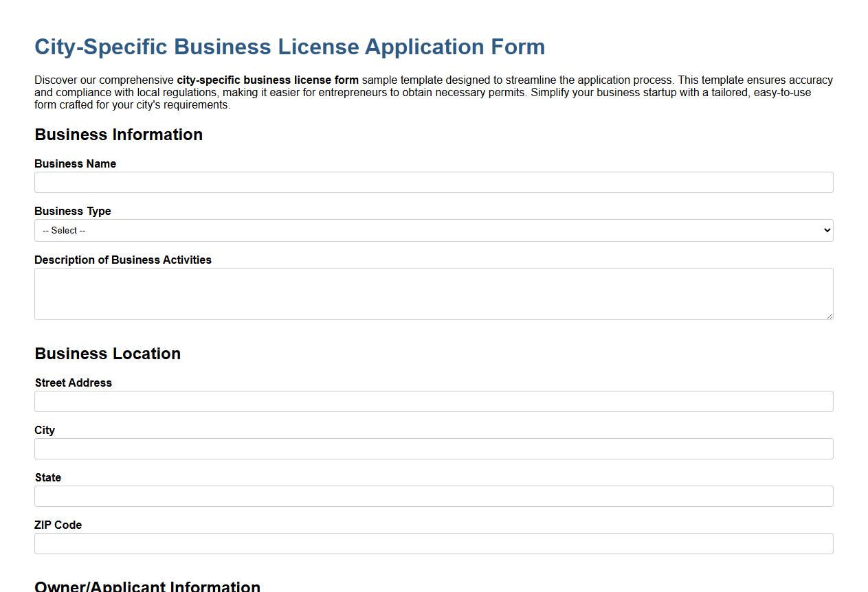Click the bolded city-specific business license form text
The height and width of the screenshot is (592, 868).
point(267,80)
